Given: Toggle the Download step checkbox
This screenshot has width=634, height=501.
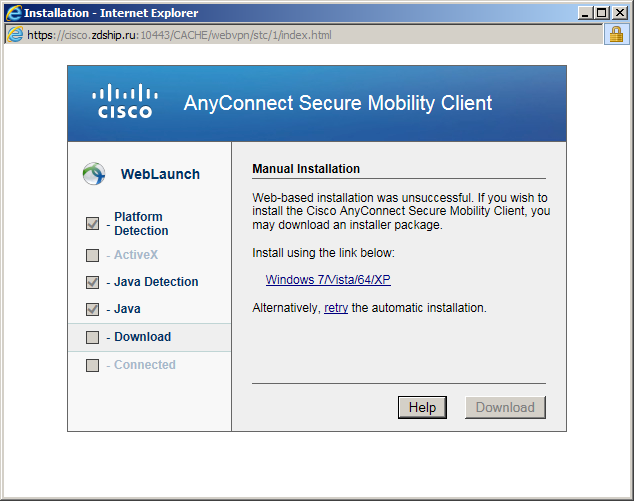Looking at the screenshot, I should pyautogui.click(x=93, y=337).
